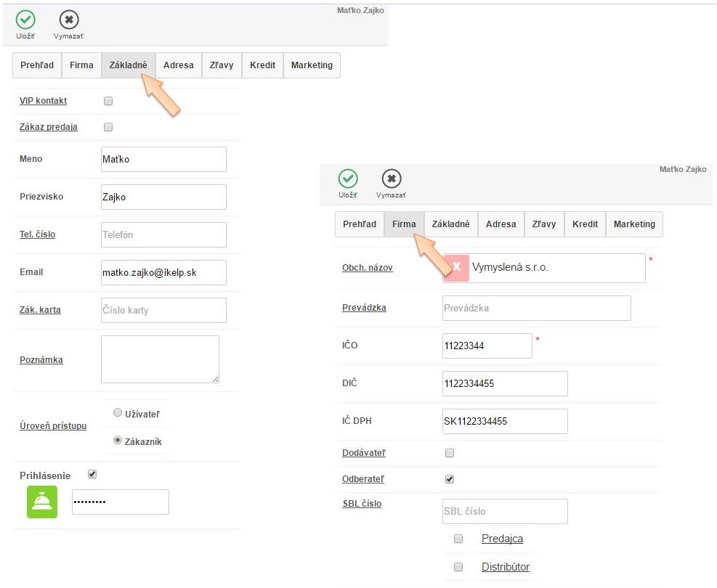Click the SBL číslo input field

tap(505, 511)
